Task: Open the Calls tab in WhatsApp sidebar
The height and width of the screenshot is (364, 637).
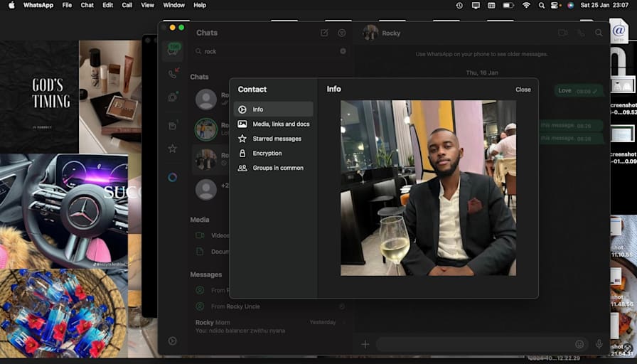Action: tap(173, 73)
